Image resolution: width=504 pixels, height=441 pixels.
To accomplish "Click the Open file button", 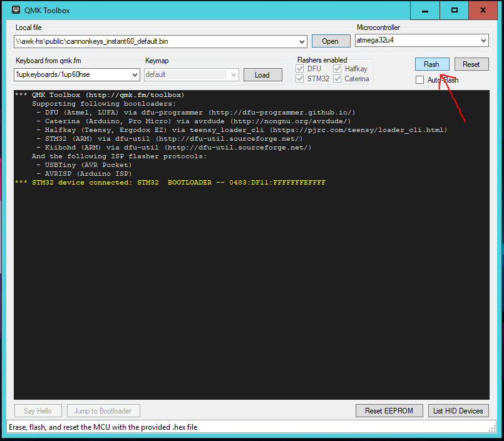I will coord(330,41).
